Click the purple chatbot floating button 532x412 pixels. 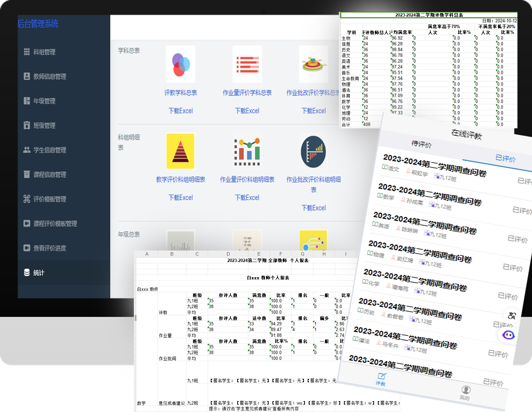pos(508,335)
